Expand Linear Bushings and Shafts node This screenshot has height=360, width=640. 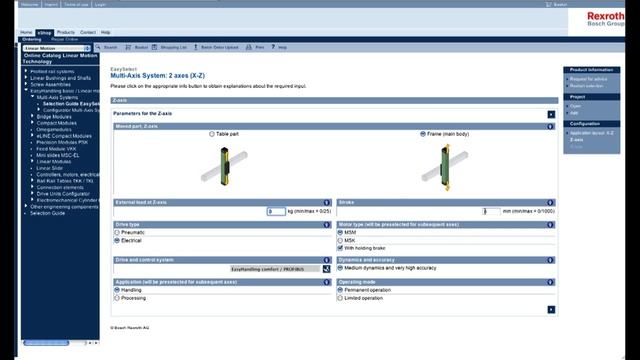tap(26, 78)
